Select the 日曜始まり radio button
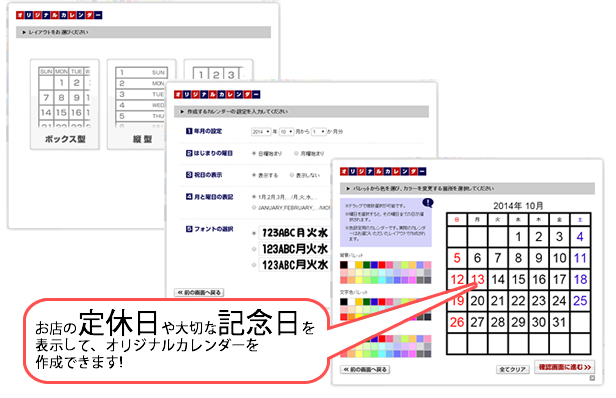The height and width of the screenshot is (398, 616). coord(254,154)
